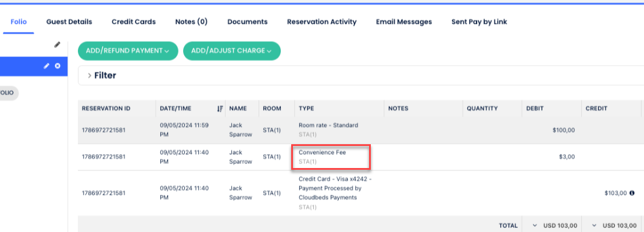Open the Email Messages tab
This screenshot has width=644, height=232.
coord(404,22)
